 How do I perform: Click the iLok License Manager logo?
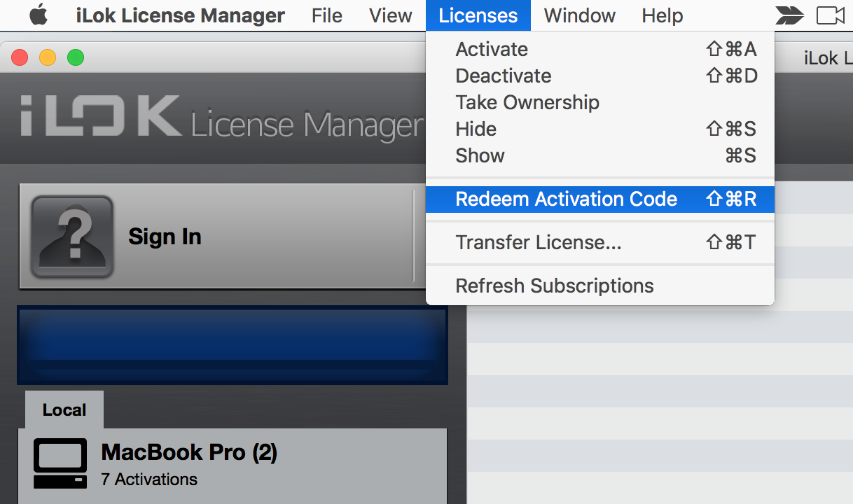pos(221,118)
